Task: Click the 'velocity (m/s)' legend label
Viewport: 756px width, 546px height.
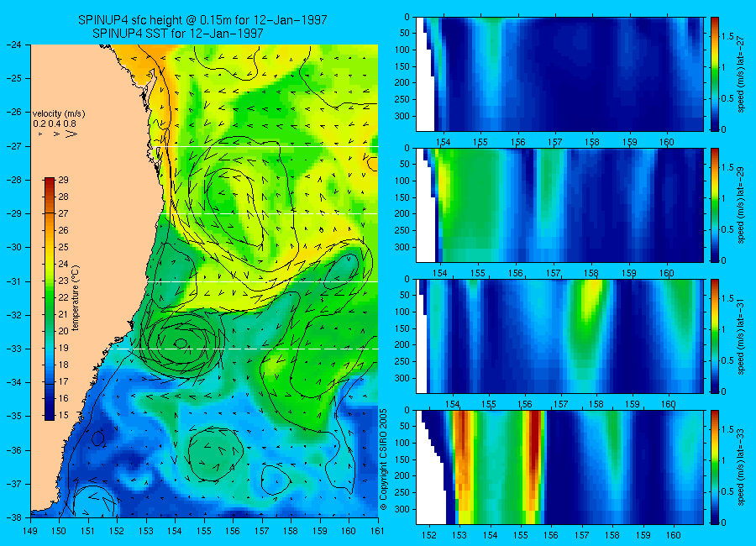Action: click(x=59, y=114)
